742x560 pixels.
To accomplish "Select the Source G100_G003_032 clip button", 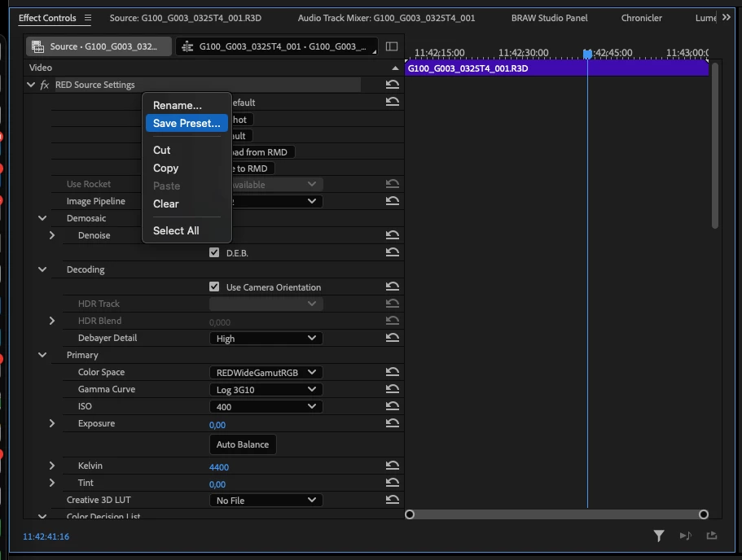I will click(99, 46).
